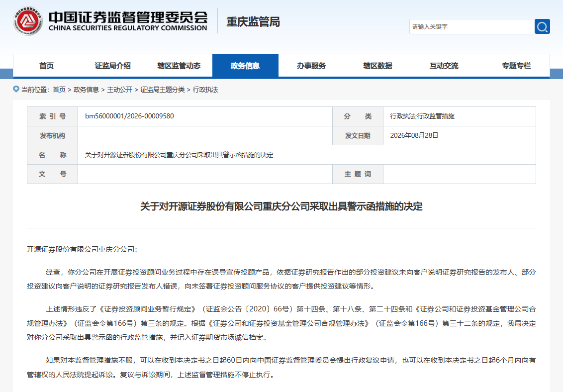Click the 名称 label cell

[52, 155]
